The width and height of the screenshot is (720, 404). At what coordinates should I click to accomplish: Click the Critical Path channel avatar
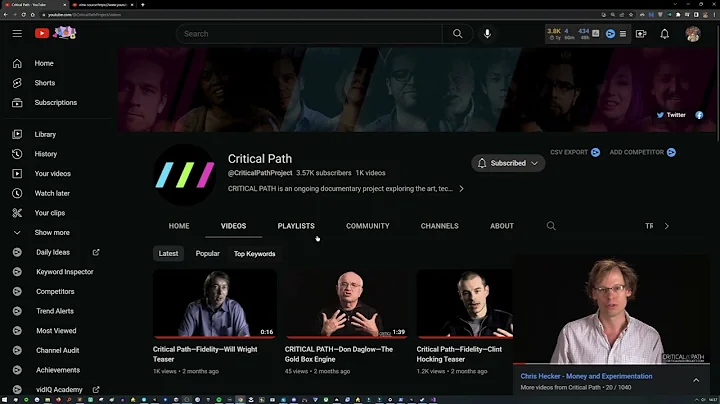185,174
